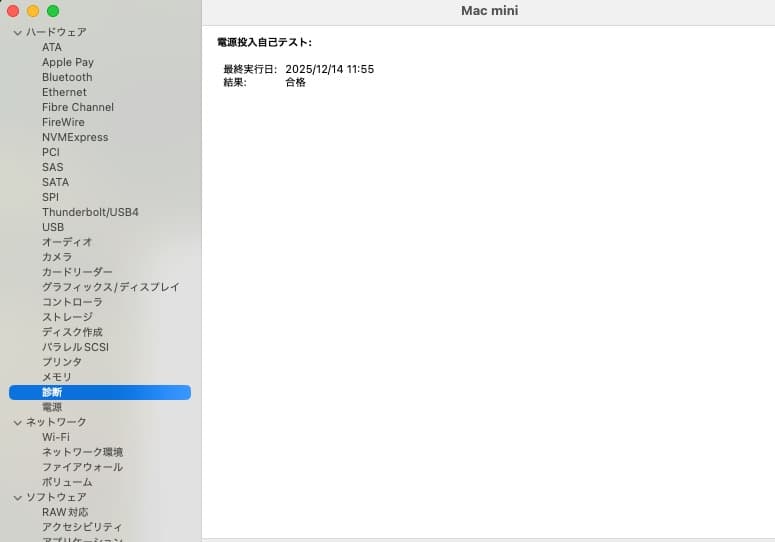Select Bluetooth in the sidebar
This screenshot has height=542, width=775.
[67, 77]
